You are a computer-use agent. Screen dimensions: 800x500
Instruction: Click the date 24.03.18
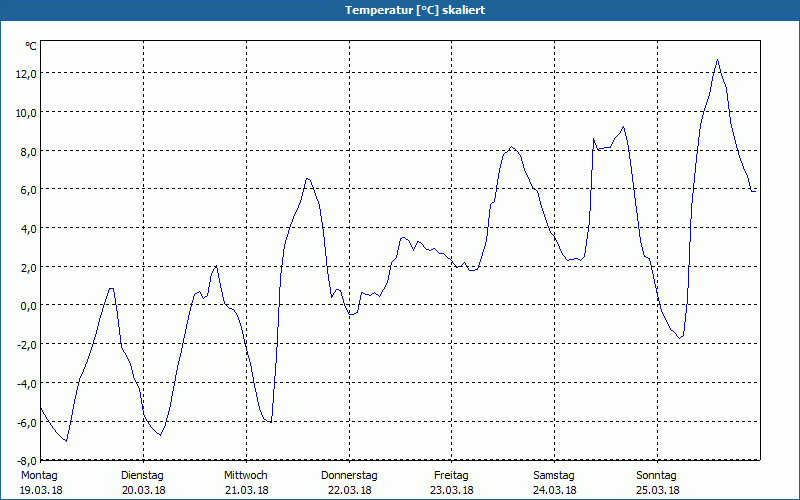[x=555, y=490]
